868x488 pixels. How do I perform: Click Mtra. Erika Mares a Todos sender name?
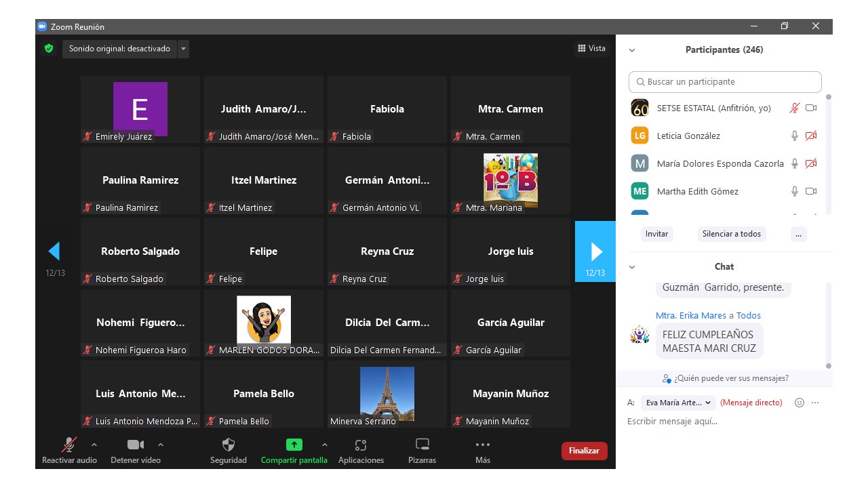[x=708, y=315]
